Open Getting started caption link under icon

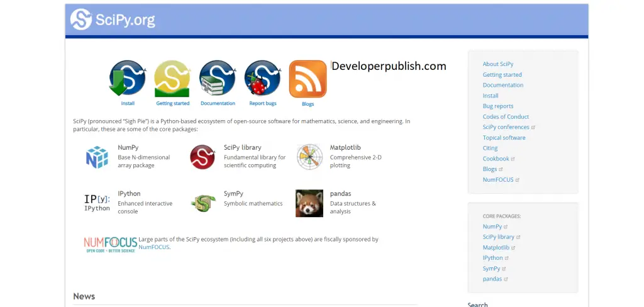[172, 104]
